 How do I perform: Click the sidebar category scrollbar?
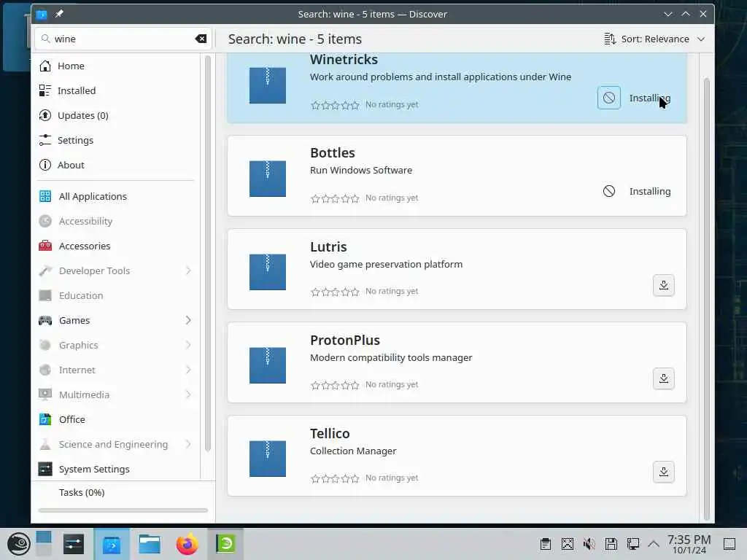(x=207, y=253)
